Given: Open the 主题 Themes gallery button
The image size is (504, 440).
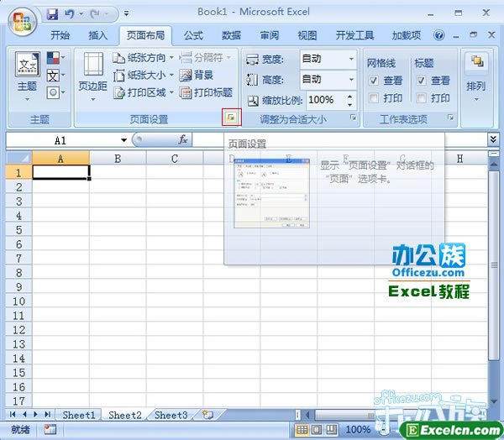Looking at the screenshot, I should 28,76.
